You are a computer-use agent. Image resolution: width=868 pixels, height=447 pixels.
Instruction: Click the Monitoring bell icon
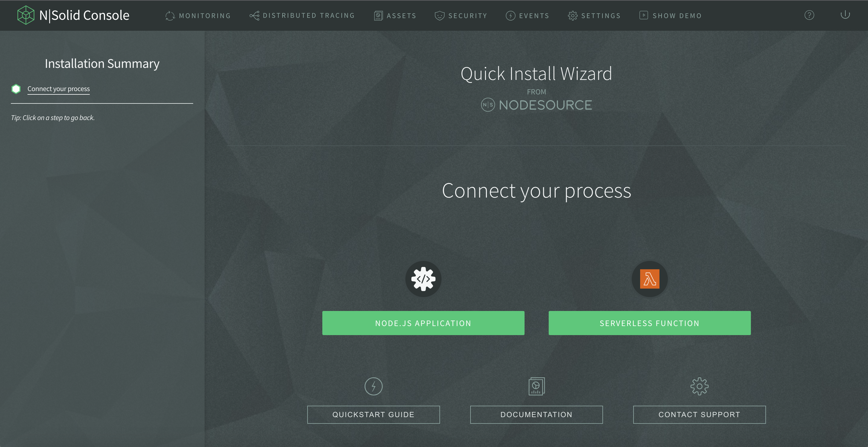(170, 15)
